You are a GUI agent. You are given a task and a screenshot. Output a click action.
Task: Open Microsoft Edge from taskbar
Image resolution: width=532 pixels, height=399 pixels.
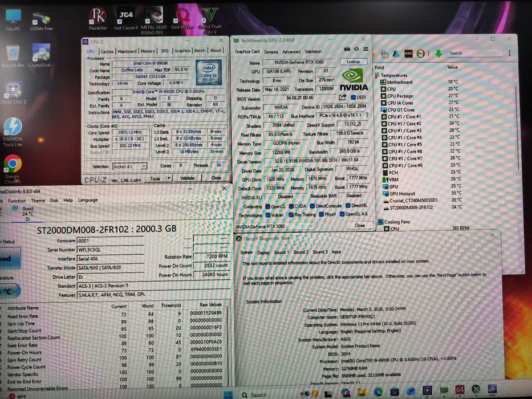pos(378,392)
